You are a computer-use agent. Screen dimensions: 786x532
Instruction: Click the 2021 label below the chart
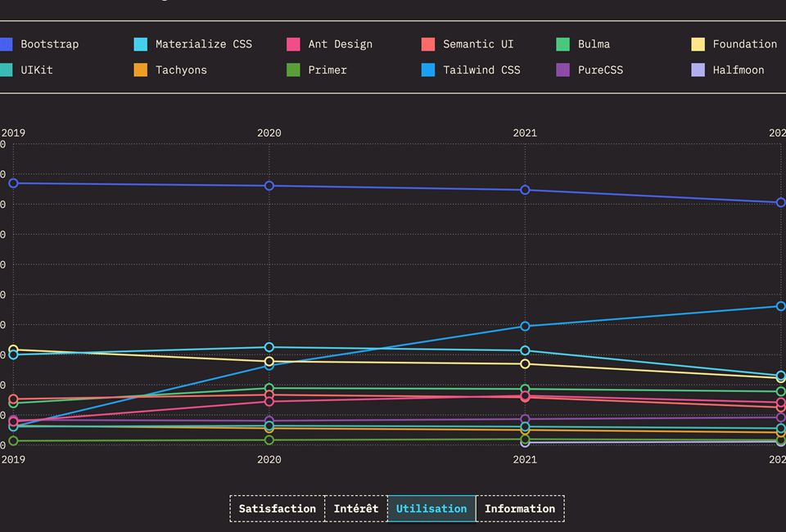click(x=525, y=459)
